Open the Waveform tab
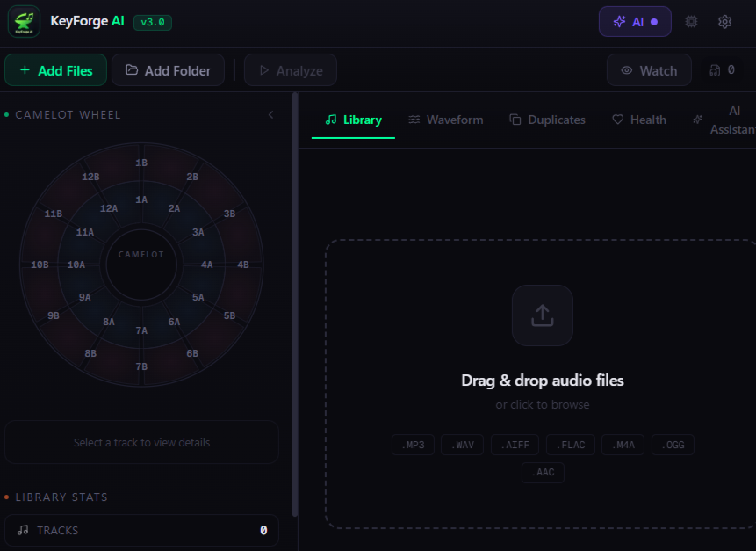The image size is (756, 551). pyautogui.click(x=445, y=120)
